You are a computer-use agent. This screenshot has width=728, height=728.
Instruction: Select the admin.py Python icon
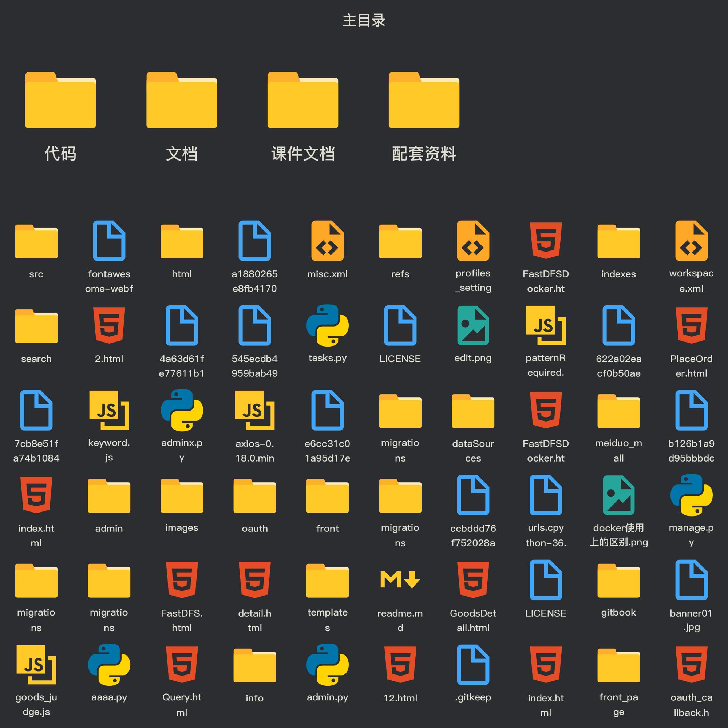point(328,664)
